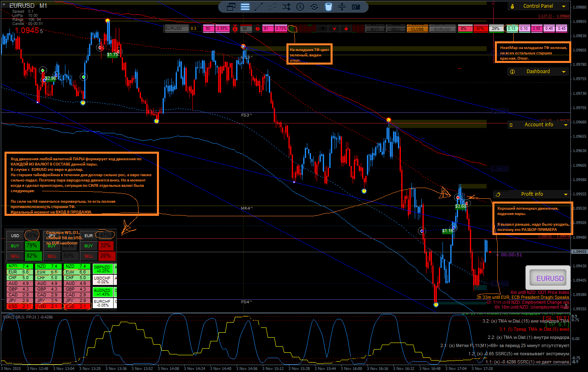
Task: Click the USD currency button
Action: pos(15,236)
